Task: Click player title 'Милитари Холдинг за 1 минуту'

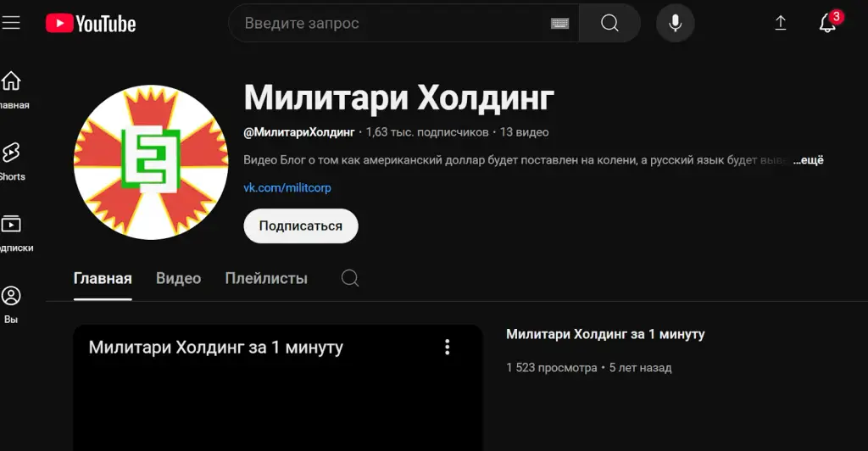Action: tap(216, 348)
